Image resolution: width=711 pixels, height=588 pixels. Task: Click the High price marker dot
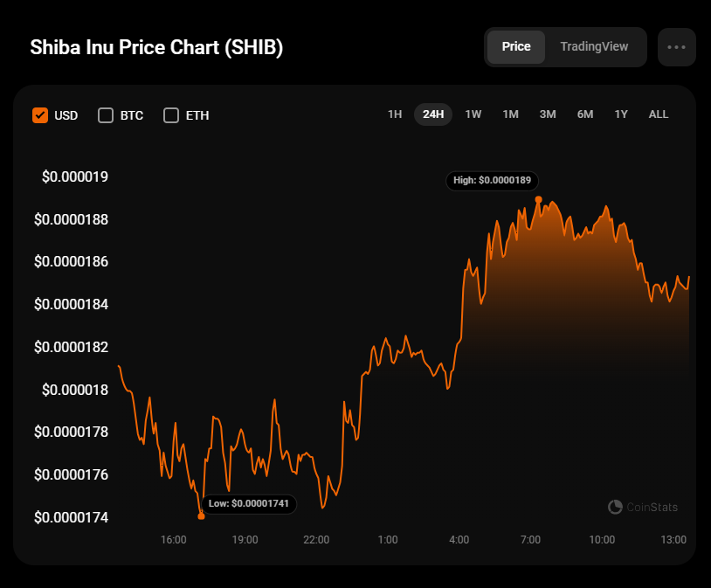tap(538, 199)
